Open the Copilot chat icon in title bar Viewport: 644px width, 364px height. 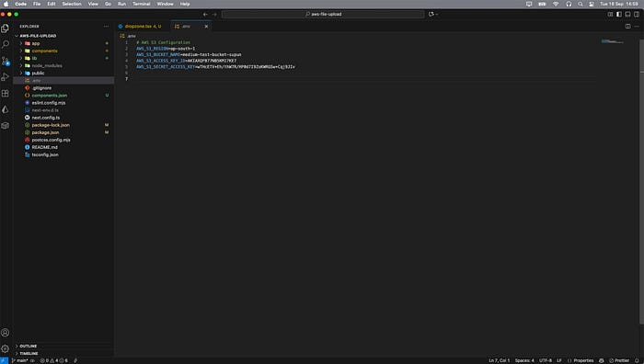431,14
